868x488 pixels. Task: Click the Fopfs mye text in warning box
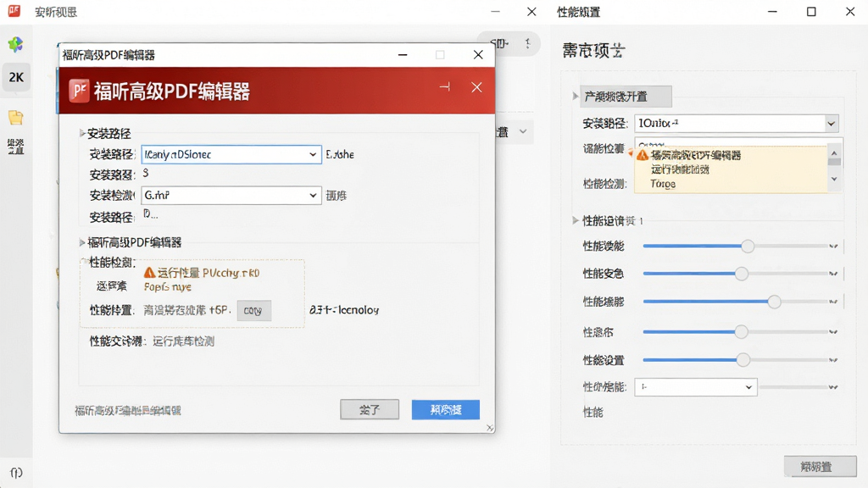[168, 286]
